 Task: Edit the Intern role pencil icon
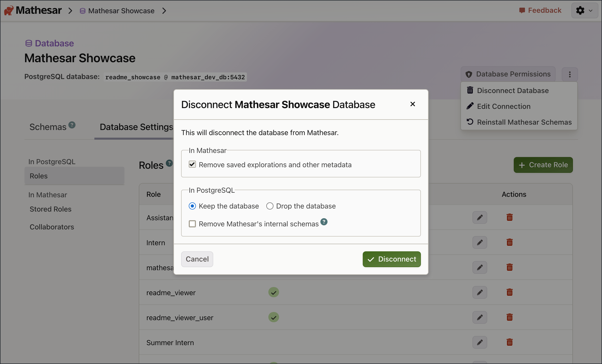pos(480,242)
